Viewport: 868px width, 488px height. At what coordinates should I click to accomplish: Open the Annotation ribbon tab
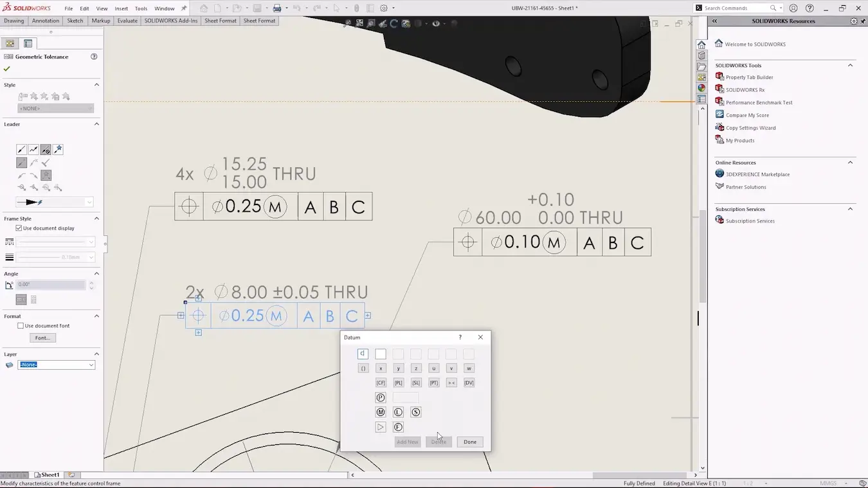coord(46,21)
